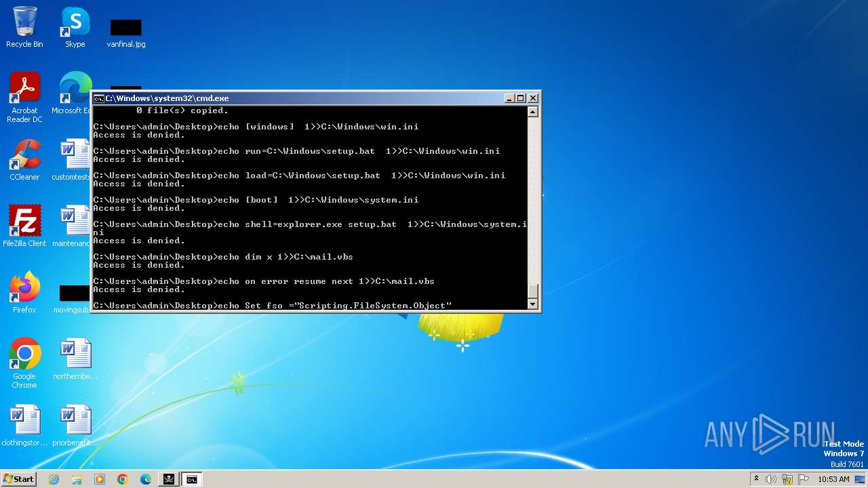This screenshot has width=868, height=488.
Task: Select the vanfinal.jpg desktop file
Action: [x=126, y=33]
